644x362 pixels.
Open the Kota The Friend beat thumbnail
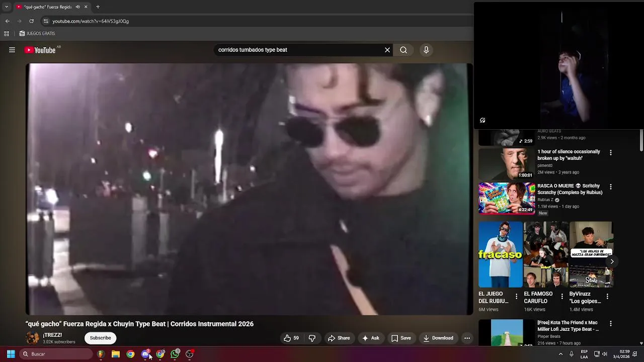click(x=506, y=332)
